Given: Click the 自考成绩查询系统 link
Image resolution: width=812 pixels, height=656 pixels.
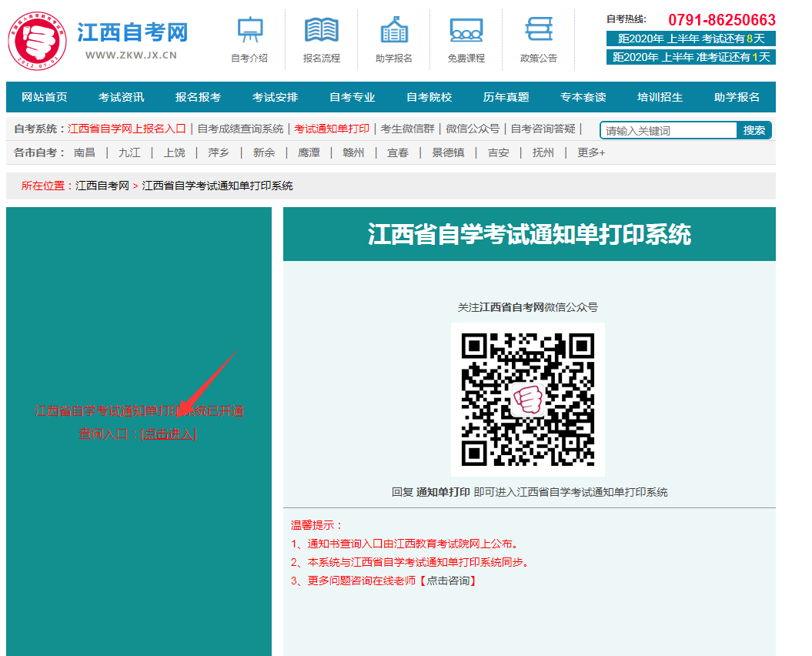Looking at the screenshot, I should point(240,129).
